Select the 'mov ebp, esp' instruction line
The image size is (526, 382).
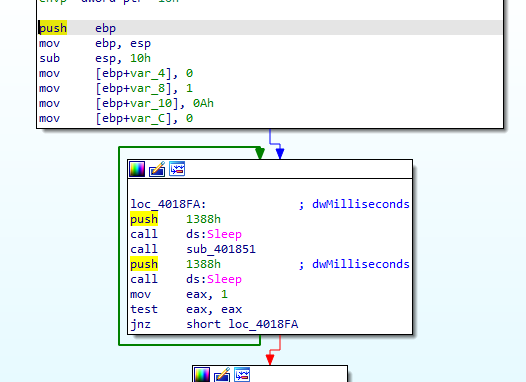tap(95, 43)
